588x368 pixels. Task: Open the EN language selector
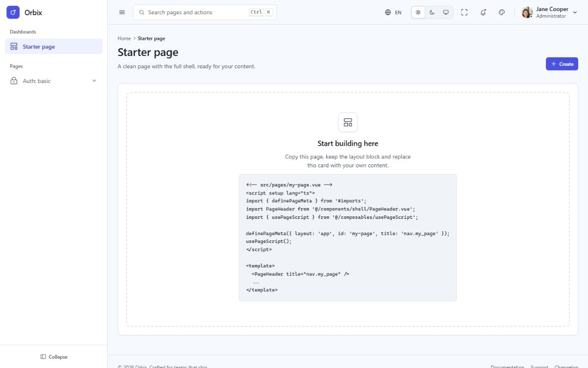tap(393, 12)
